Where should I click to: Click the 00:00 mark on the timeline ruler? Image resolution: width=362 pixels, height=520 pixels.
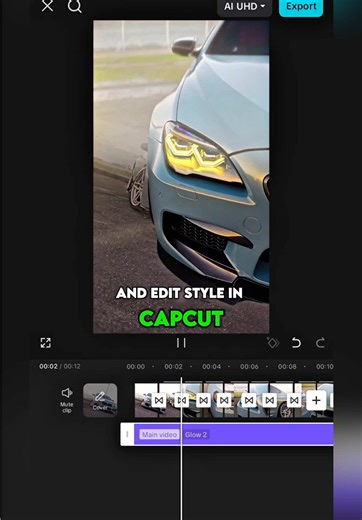136,367
